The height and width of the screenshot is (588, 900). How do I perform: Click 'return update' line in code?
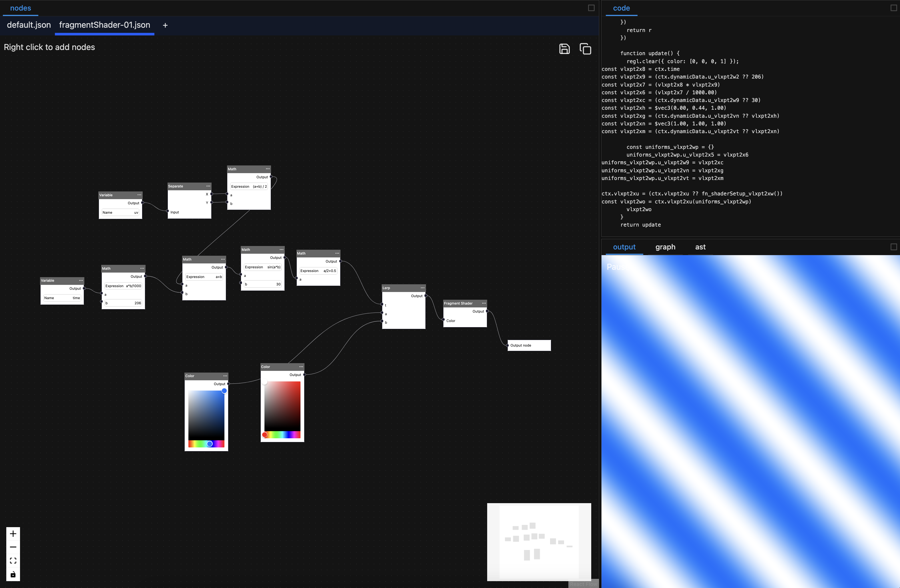(x=640, y=225)
